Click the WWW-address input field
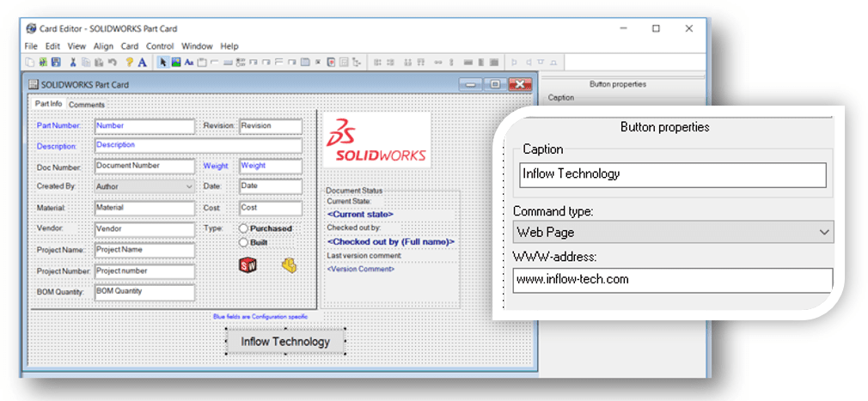 673,280
